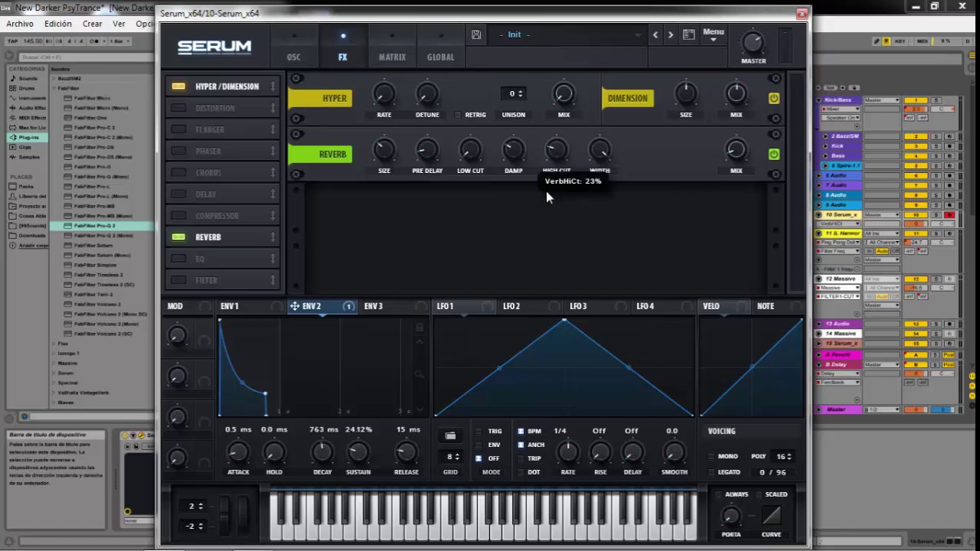Image resolution: width=980 pixels, height=551 pixels.
Task: Click the Reverb reorder arrows handle
Action: [x=273, y=236]
